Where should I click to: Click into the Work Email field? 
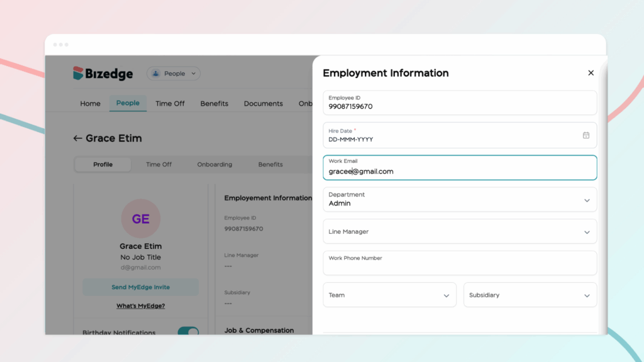click(460, 171)
